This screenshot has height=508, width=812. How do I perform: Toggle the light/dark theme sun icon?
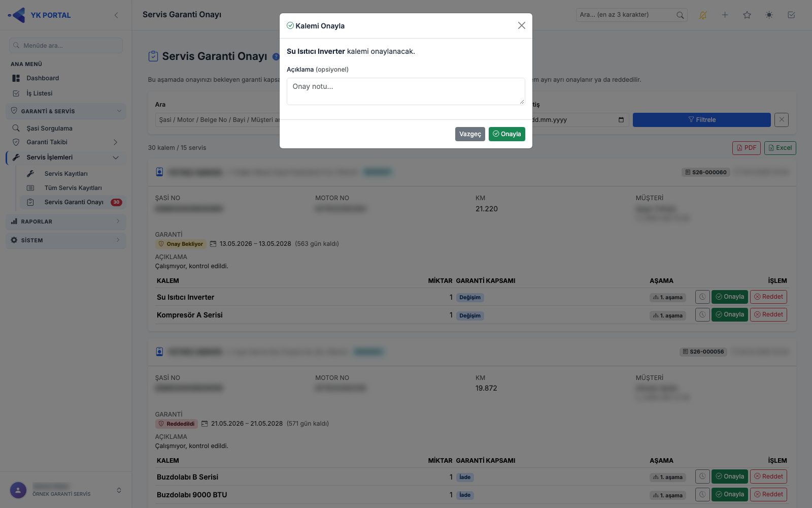point(769,15)
